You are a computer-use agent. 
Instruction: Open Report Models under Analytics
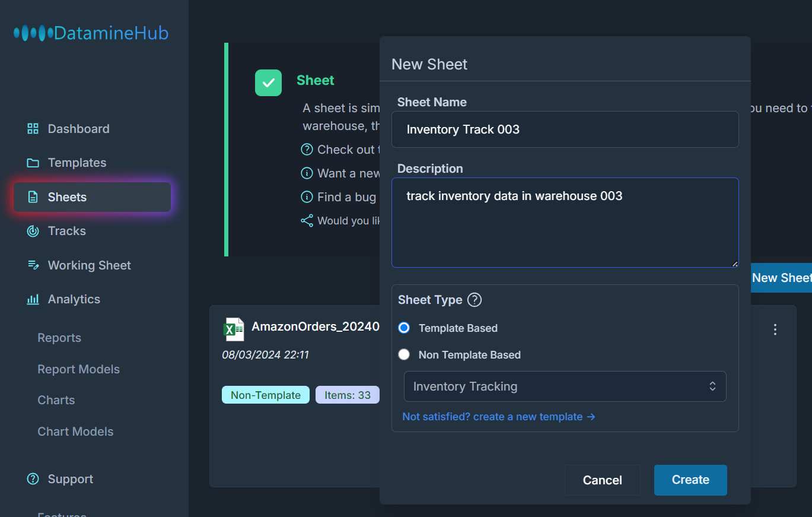click(78, 369)
